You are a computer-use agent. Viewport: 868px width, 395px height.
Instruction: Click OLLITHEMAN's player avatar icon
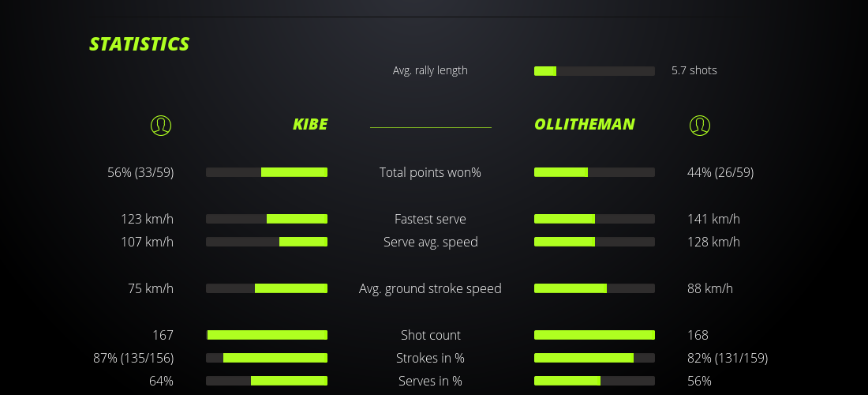699,125
